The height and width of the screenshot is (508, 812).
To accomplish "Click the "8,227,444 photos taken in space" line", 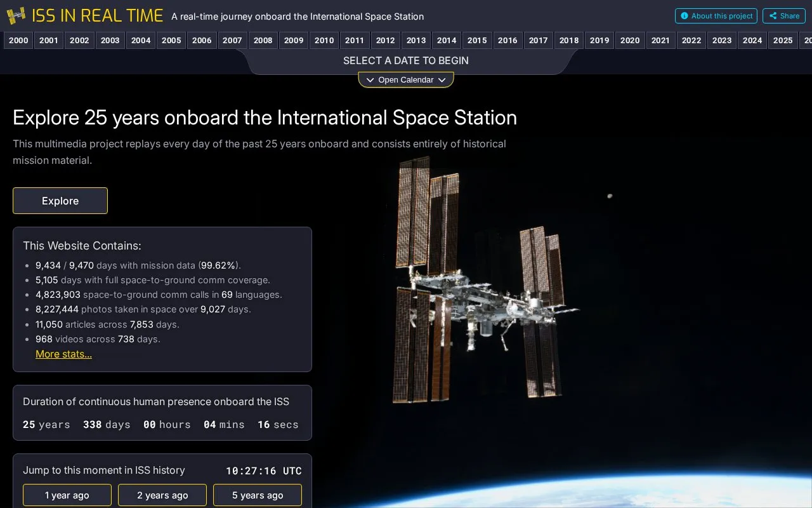I will (143, 309).
